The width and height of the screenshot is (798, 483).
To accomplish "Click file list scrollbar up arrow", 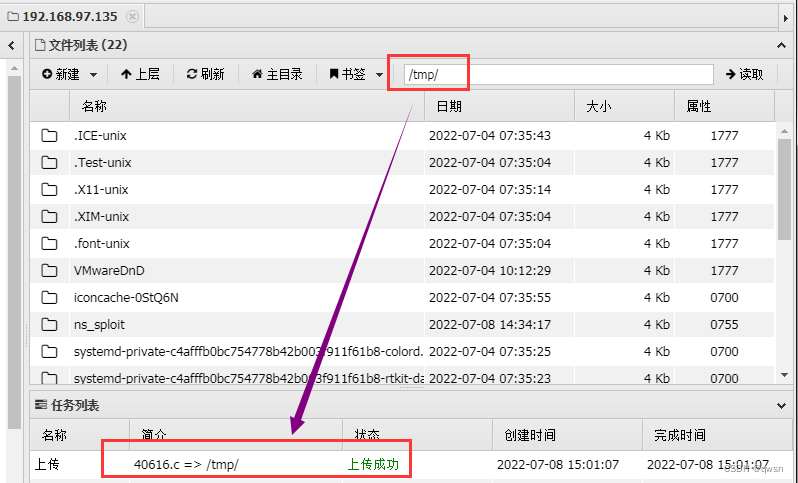I will [784, 131].
